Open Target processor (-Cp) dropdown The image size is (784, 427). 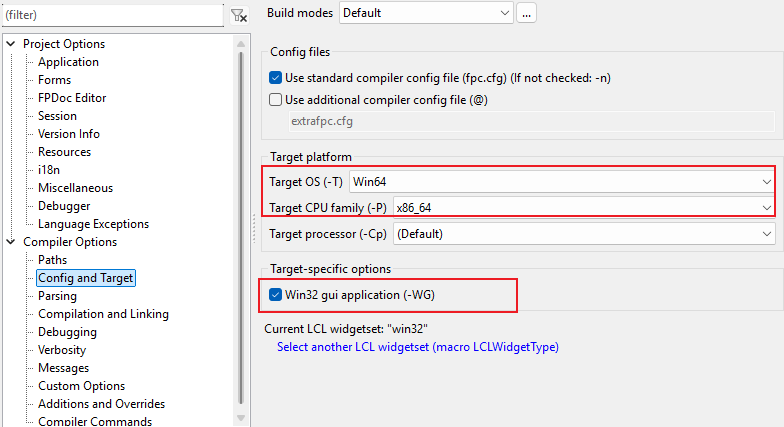click(584, 234)
